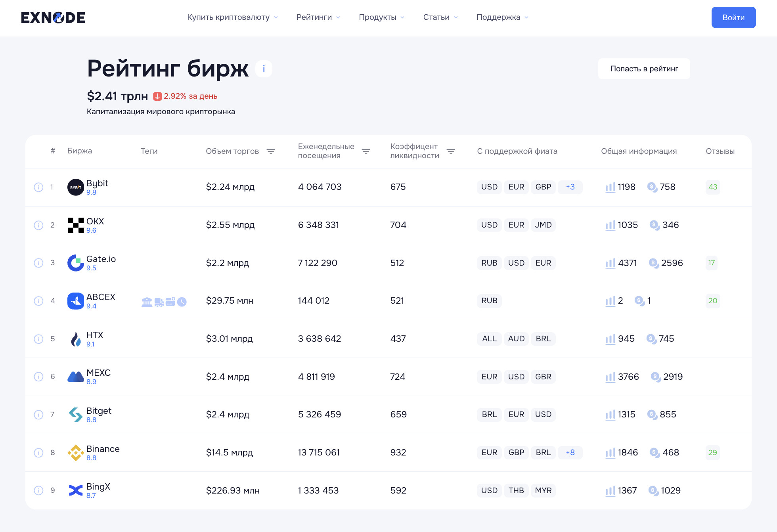Click the Войти button
Image resolution: width=777 pixels, height=532 pixels.
(733, 17)
